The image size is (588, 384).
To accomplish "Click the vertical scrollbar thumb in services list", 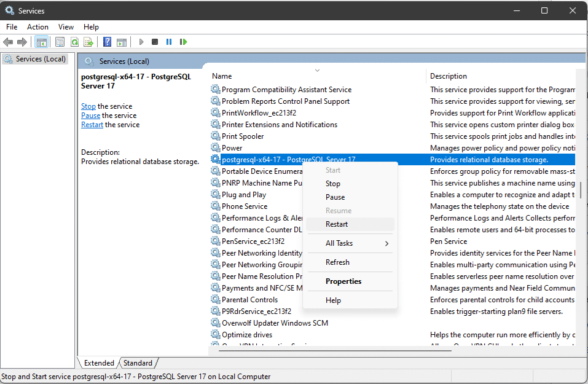I will [581, 189].
